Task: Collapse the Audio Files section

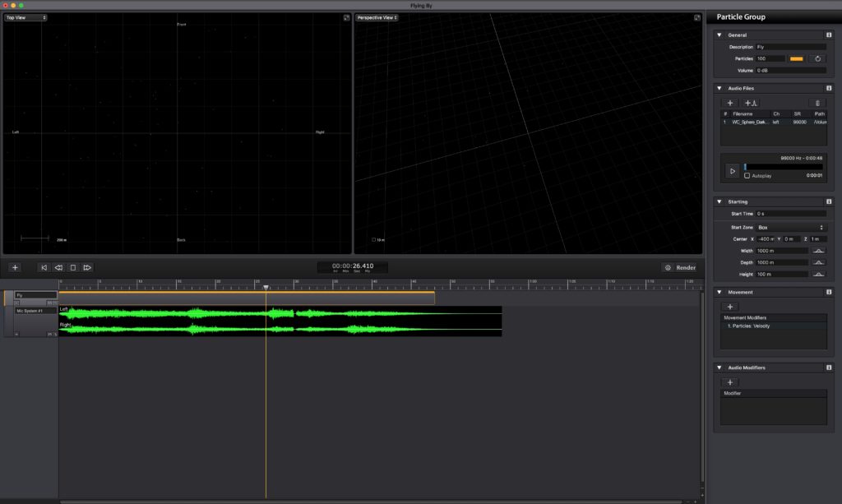Action: tap(719, 88)
